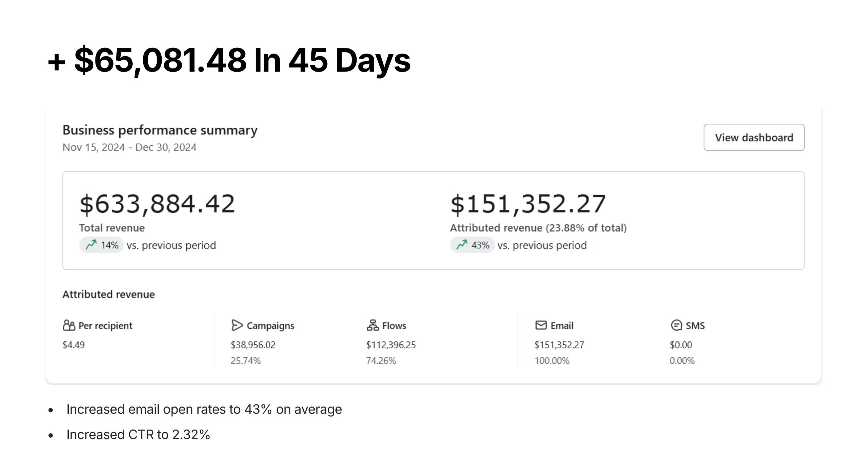Click the Increased CTR to 2.32% bullet
The width and height of the screenshot is (868, 456).
click(x=138, y=434)
